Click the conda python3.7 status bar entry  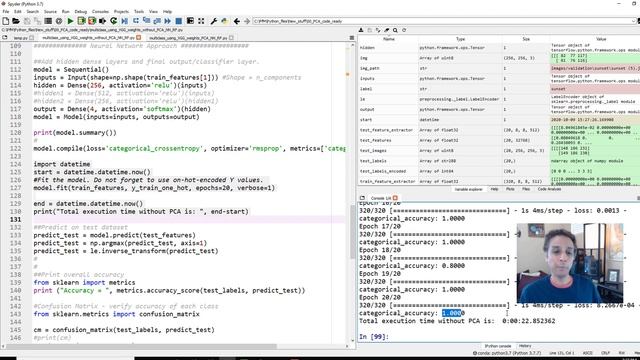pos(507,353)
